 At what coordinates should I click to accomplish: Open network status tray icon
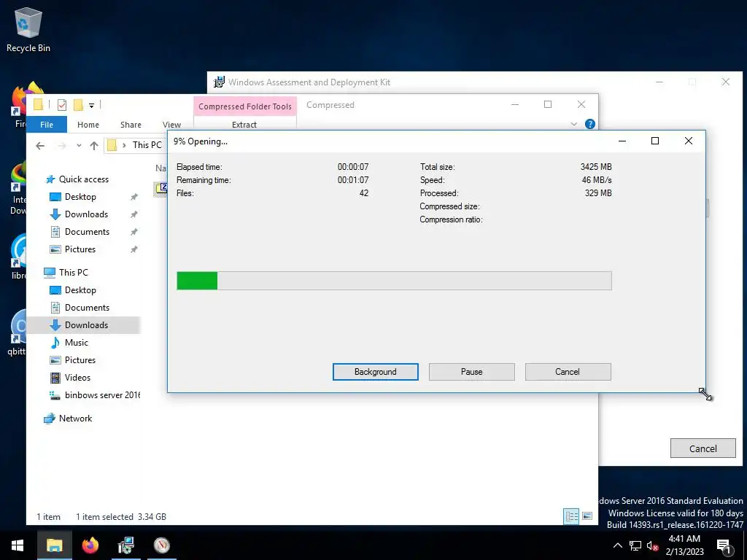[x=635, y=545]
